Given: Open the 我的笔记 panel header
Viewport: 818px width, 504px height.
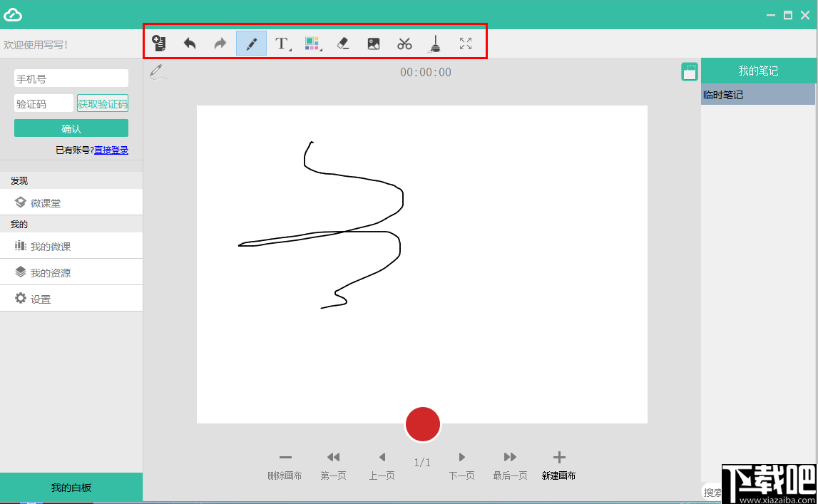Looking at the screenshot, I should pyautogui.click(x=758, y=71).
